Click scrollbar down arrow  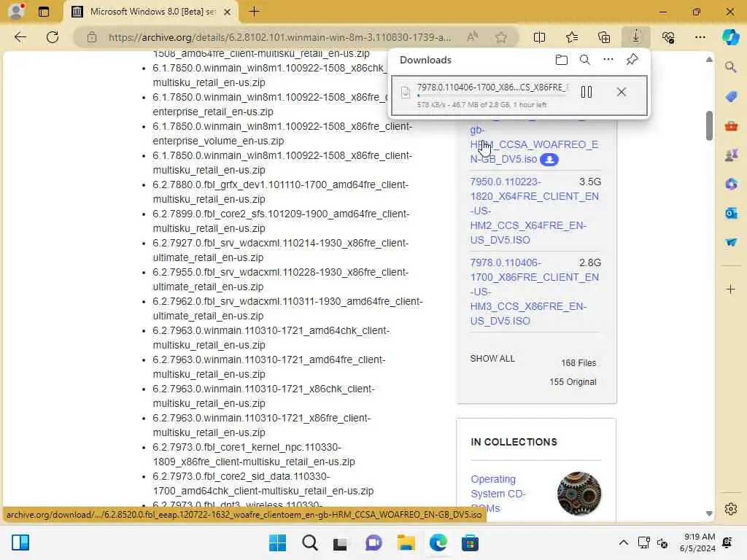point(709,513)
